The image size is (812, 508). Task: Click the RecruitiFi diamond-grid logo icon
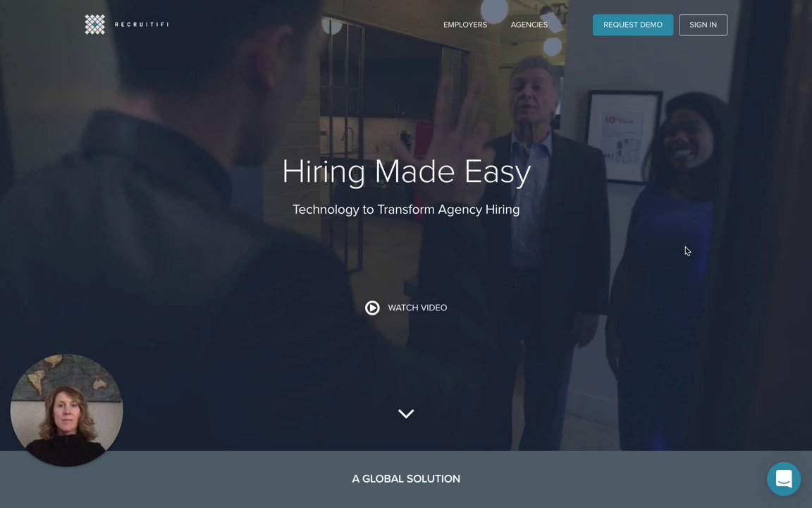click(x=94, y=25)
